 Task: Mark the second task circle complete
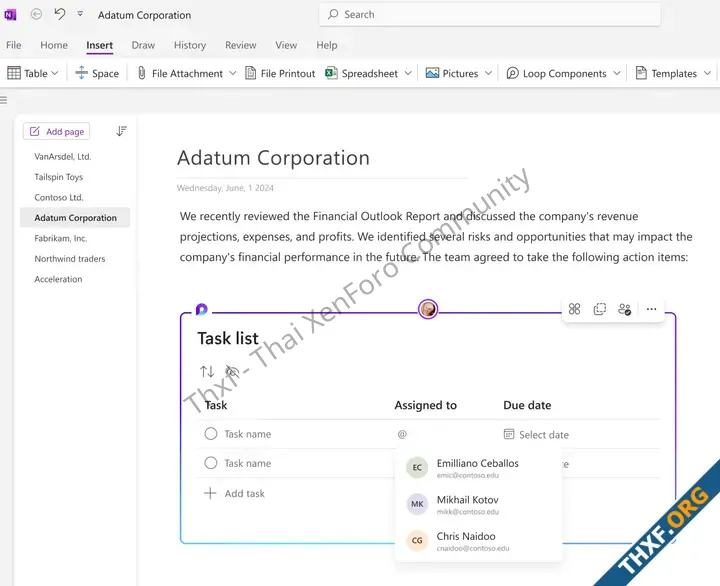pyautogui.click(x=211, y=463)
